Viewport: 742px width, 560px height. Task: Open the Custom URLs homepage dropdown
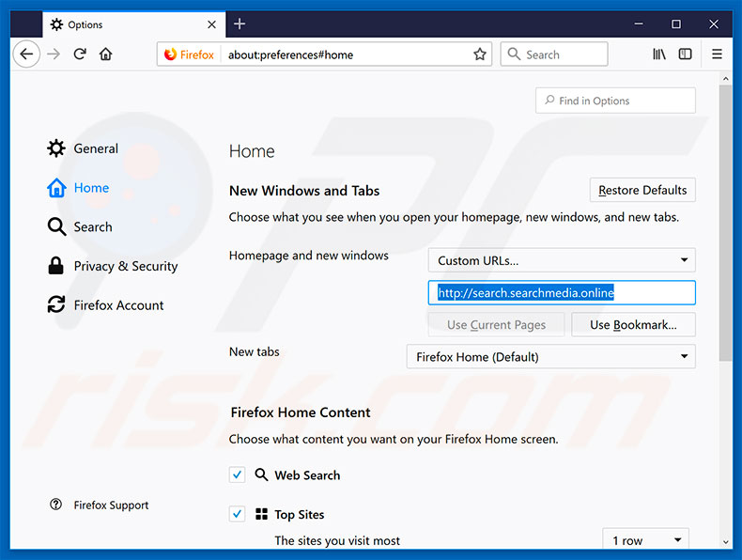562,260
